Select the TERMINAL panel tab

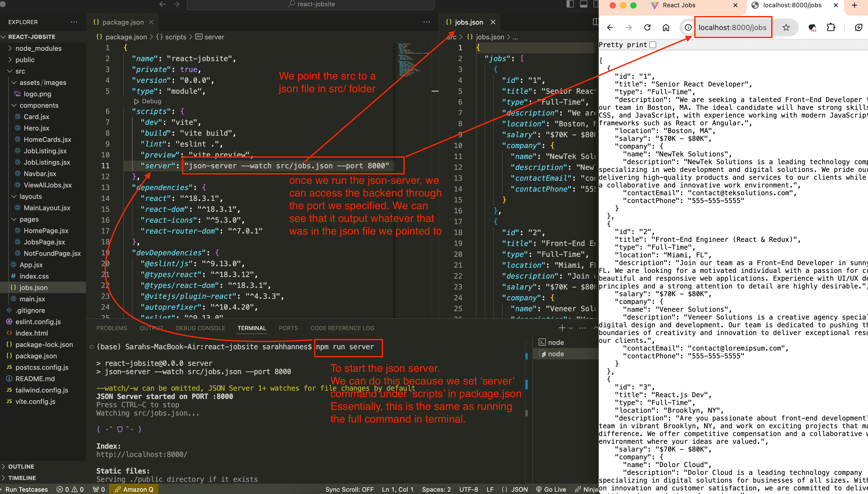coord(252,328)
